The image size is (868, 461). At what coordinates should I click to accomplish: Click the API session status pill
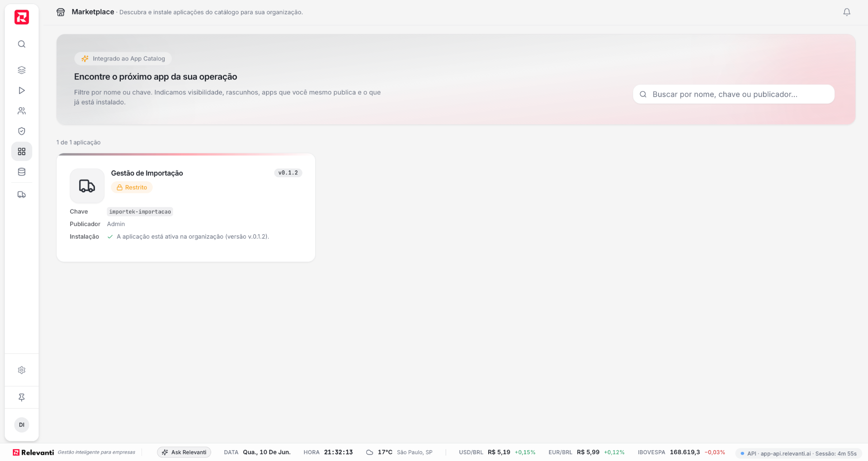(x=798, y=453)
